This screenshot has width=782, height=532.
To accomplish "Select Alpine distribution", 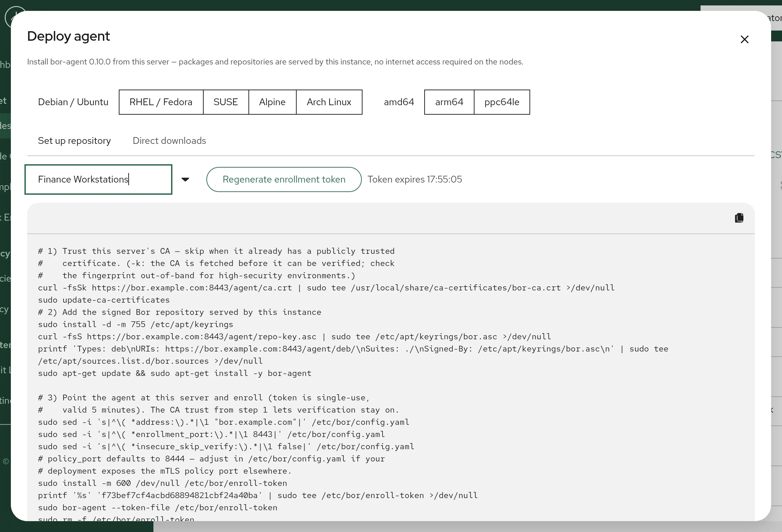I will tap(272, 102).
